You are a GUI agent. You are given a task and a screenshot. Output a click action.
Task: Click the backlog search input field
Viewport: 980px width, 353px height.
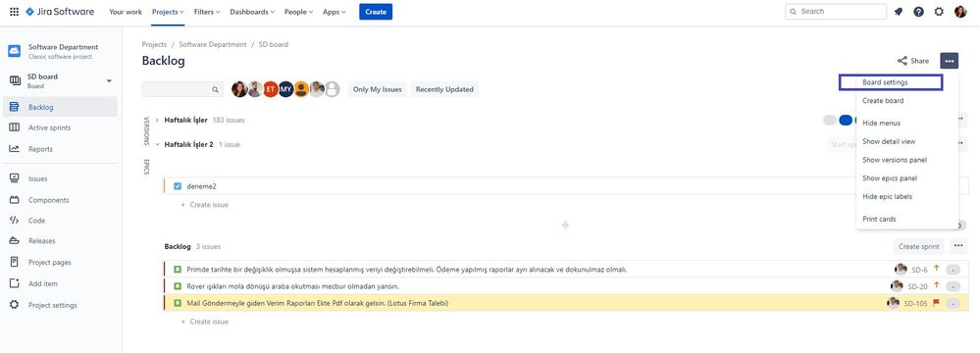click(182, 89)
